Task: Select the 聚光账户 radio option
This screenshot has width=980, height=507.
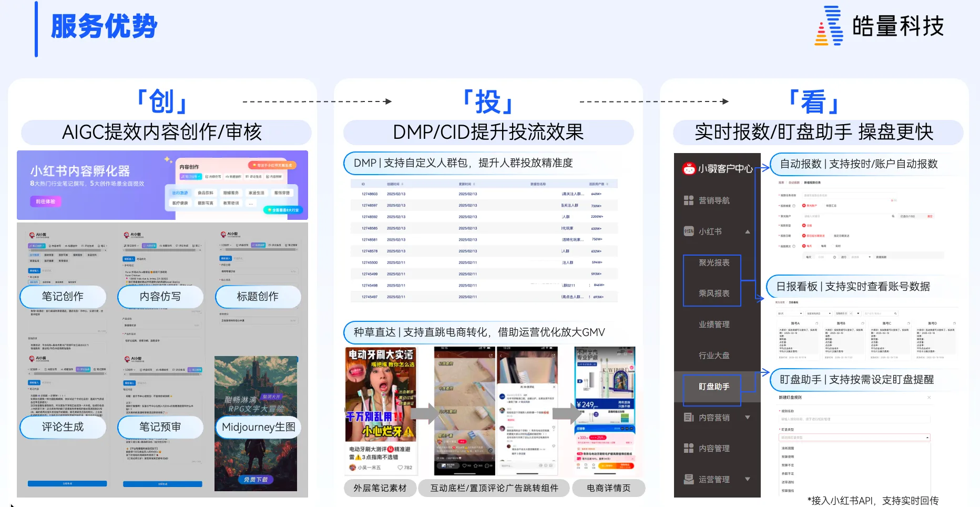Action: pyautogui.click(x=804, y=206)
